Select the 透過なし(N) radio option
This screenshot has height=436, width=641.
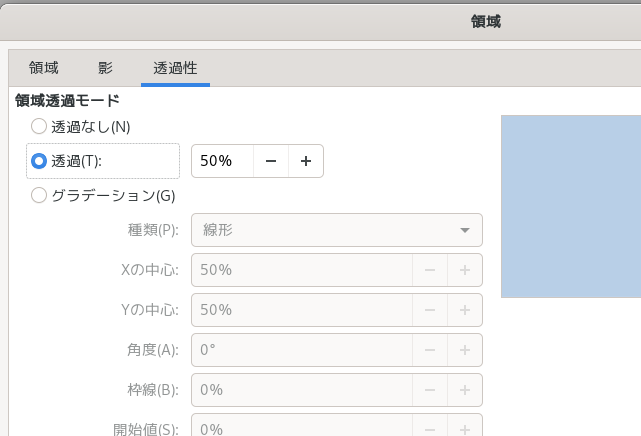39,126
